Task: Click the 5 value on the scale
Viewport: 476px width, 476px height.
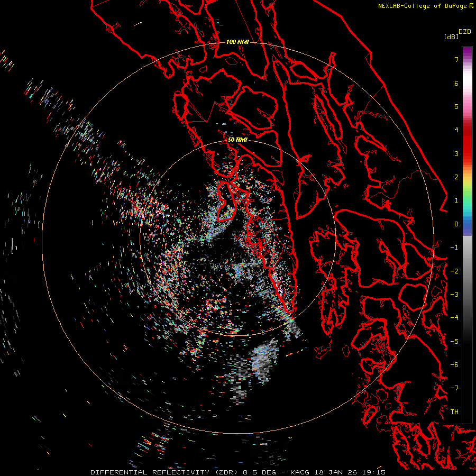Action: [456, 106]
